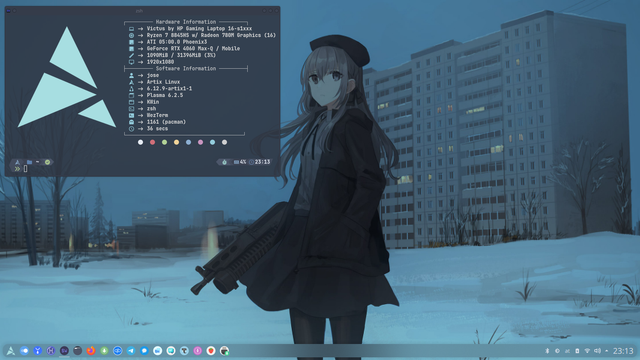The image size is (640, 360).
Task: Open the green download app icon
Action: 104,351
